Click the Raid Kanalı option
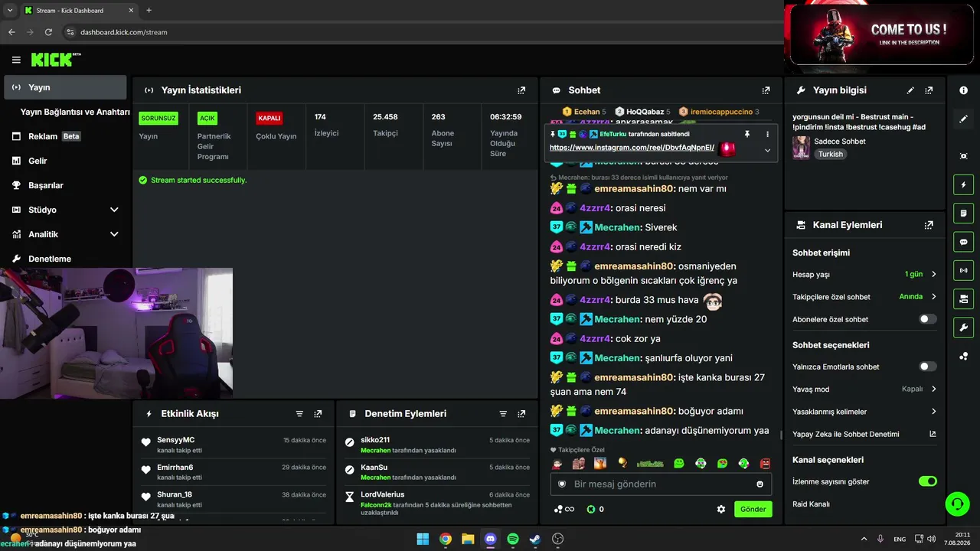Screen dimensions: 980x551 pyautogui.click(x=811, y=504)
